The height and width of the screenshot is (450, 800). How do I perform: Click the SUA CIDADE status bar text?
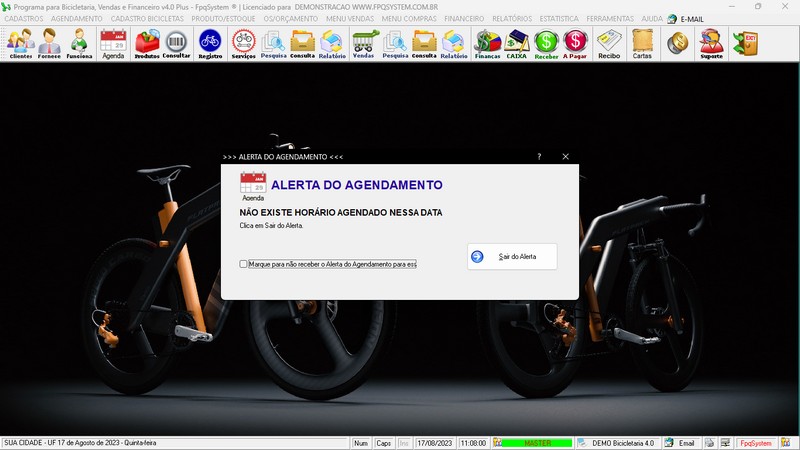point(80,443)
